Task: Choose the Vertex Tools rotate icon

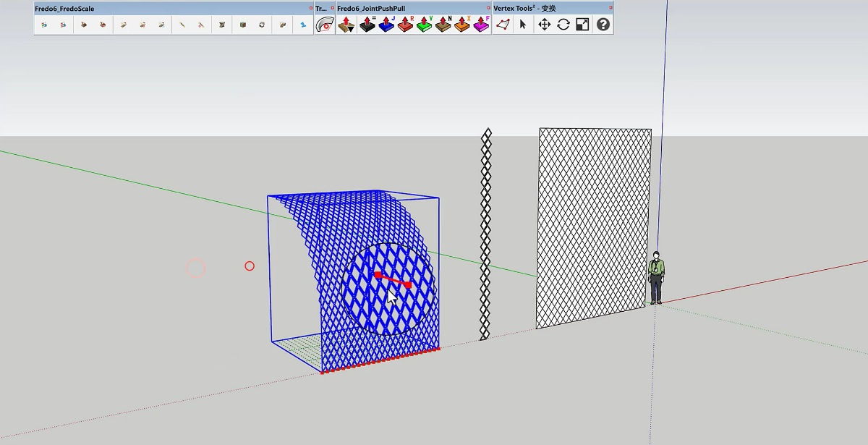Action: (x=563, y=25)
